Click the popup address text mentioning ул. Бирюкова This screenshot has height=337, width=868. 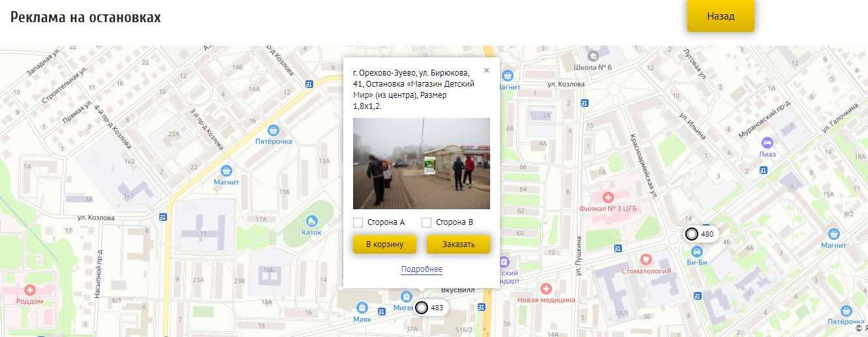(413, 89)
